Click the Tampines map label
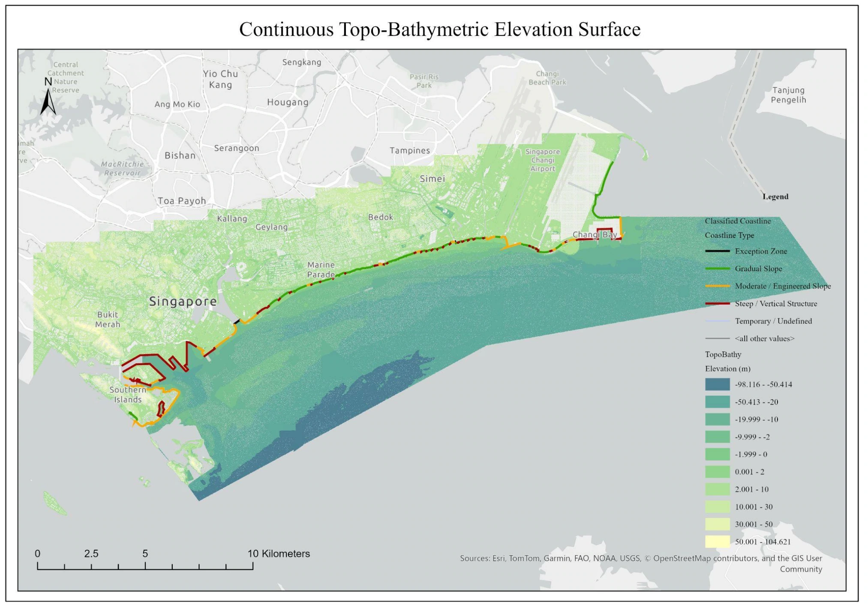 (410, 150)
